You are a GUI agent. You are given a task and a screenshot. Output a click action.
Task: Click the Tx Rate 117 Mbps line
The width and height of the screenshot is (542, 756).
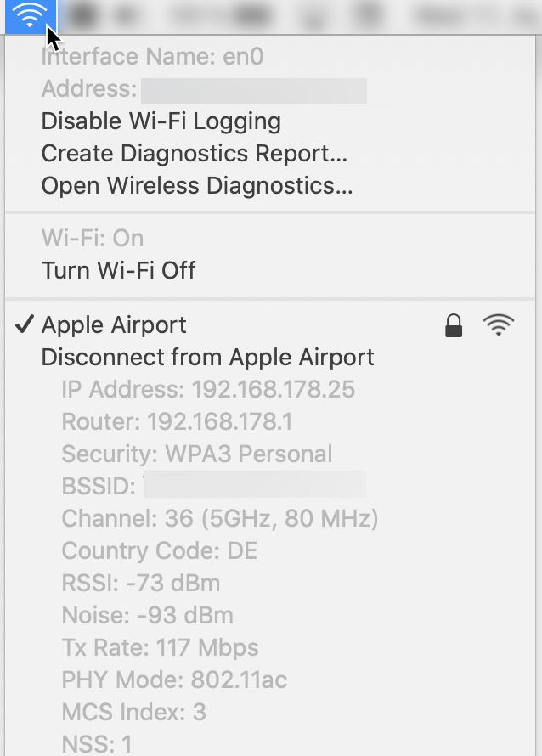[x=161, y=647]
